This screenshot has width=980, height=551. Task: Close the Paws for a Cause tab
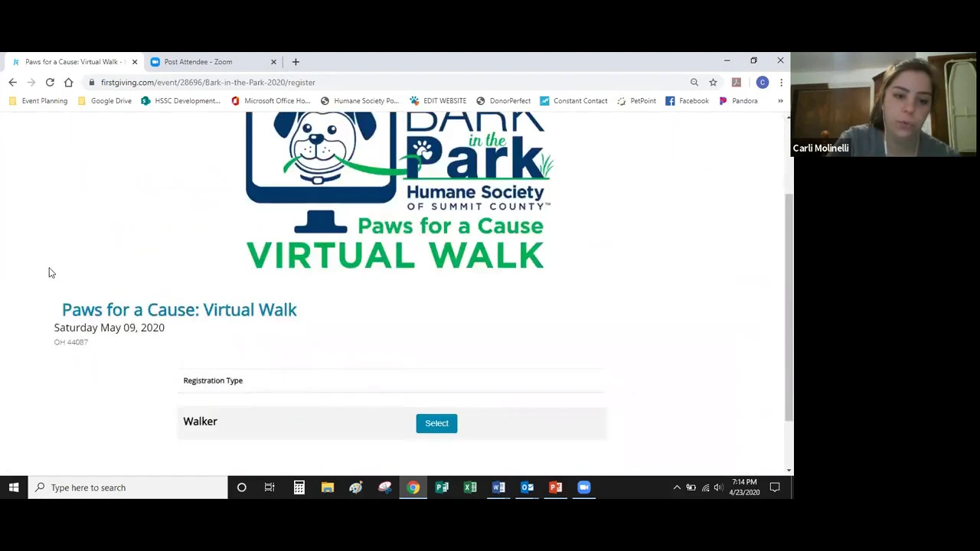point(135,61)
